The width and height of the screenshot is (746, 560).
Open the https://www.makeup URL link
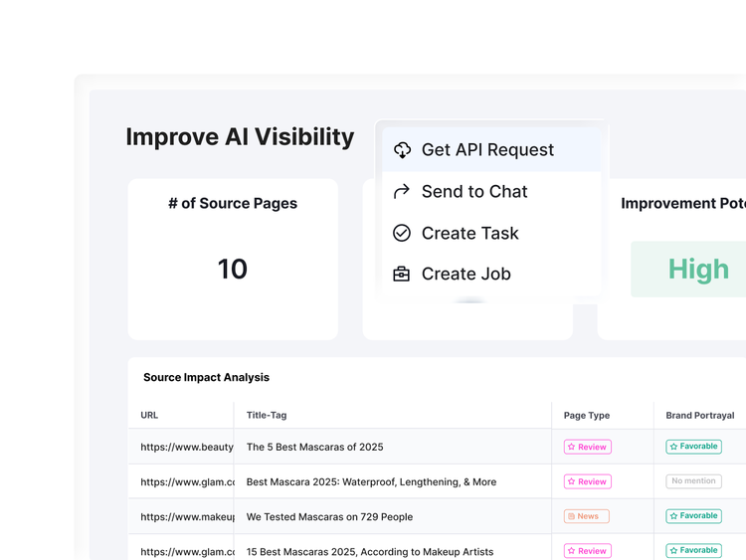(x=187, y=517)
